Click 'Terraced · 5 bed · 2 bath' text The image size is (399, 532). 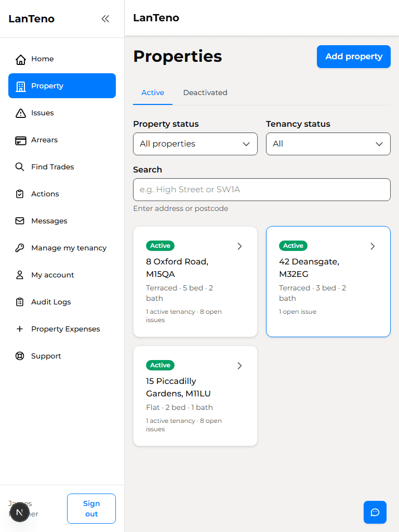(179, 293)
